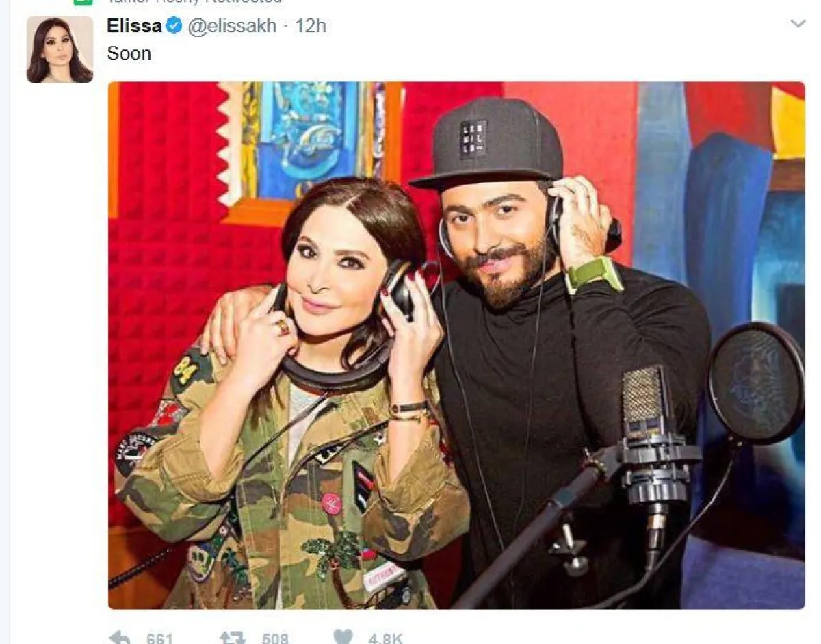Enlarge the attached recording studio photo

[x=456, y=346]
